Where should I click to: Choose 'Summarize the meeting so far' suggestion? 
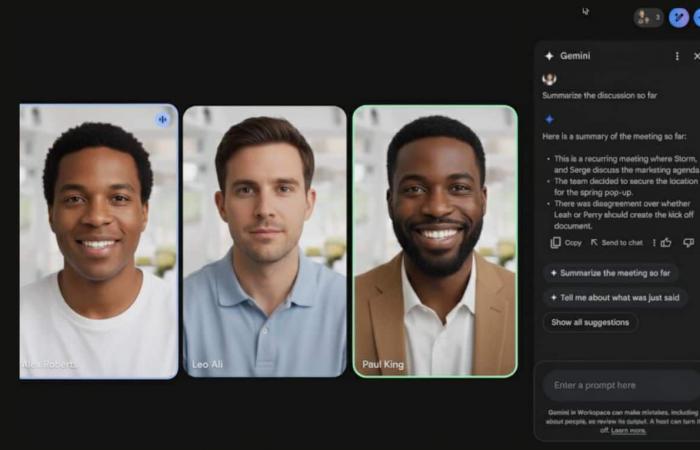[x=609, y=272]
